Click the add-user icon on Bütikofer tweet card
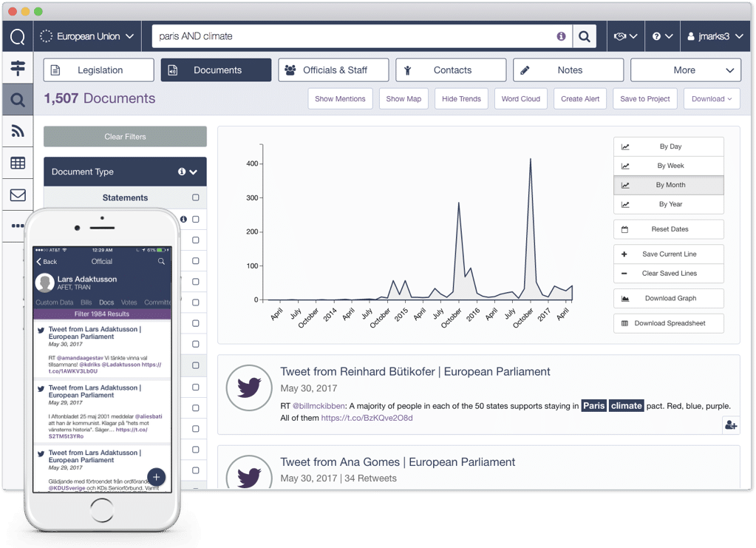Image resolution: width=756 pixels, height=548 pixels. [731, 425]
